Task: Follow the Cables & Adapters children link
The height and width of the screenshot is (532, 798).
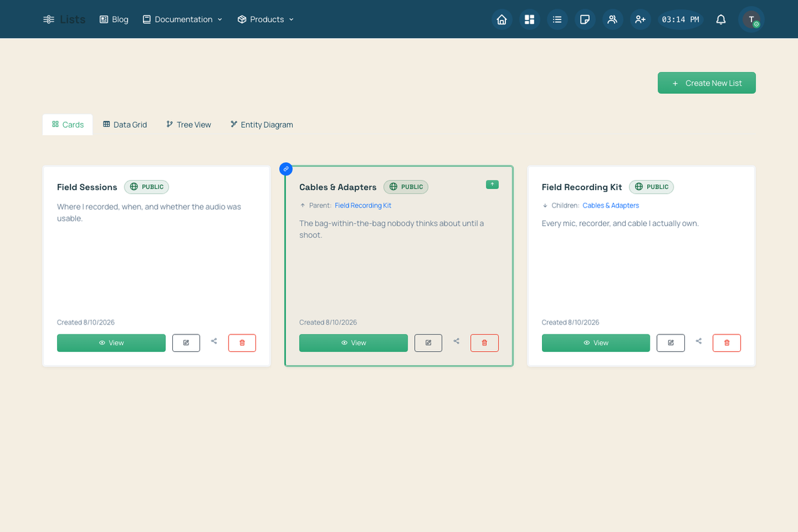Action: point(611,205)
